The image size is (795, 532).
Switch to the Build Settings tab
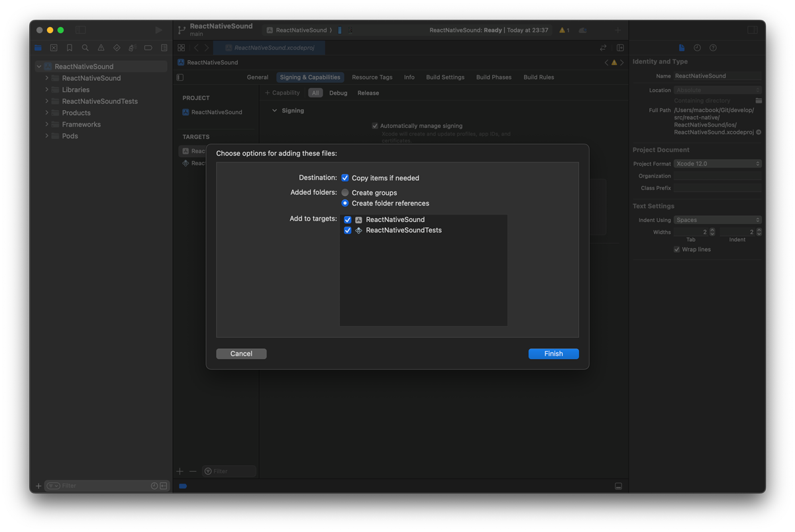445,78
